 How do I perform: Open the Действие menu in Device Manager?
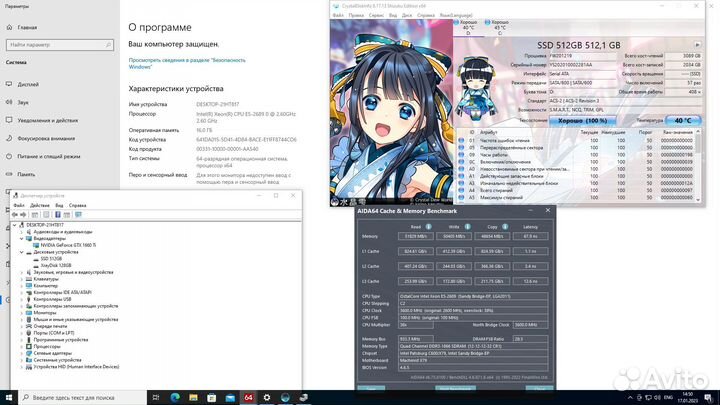tap(39, 205)
